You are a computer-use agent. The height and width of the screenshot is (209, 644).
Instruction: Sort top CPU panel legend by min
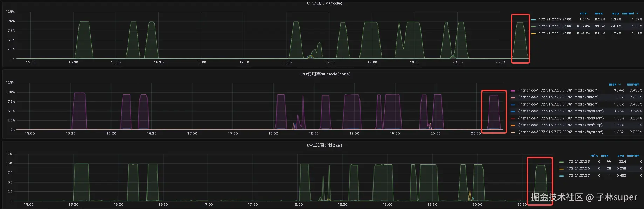(583, 13)
